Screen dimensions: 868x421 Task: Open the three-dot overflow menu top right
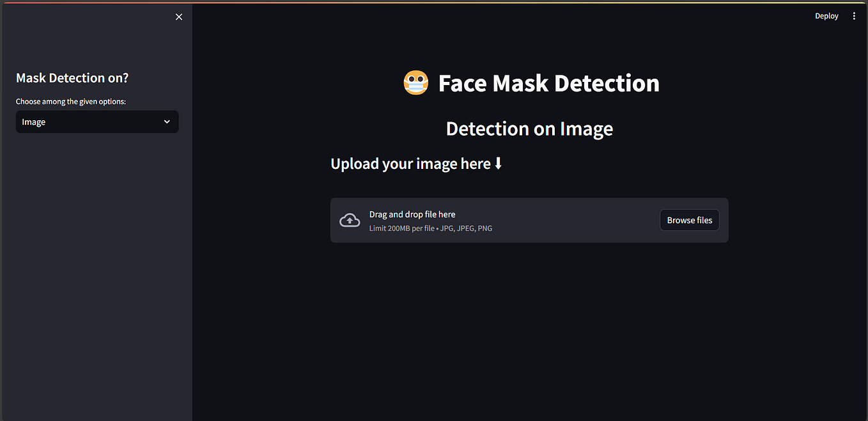[854, 15]
